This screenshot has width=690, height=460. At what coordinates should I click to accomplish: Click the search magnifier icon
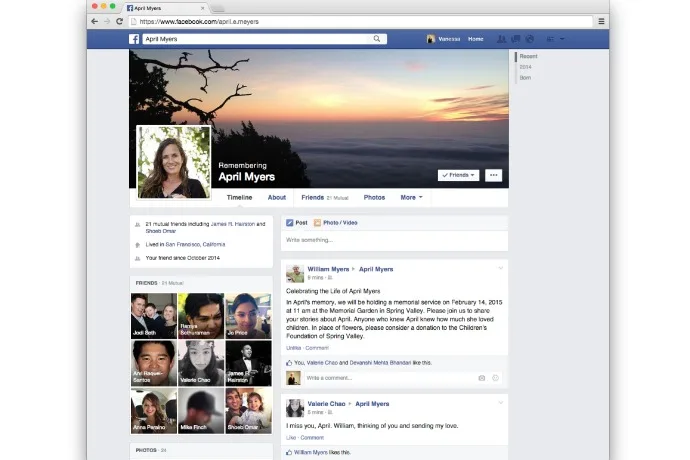pos(377,39)
